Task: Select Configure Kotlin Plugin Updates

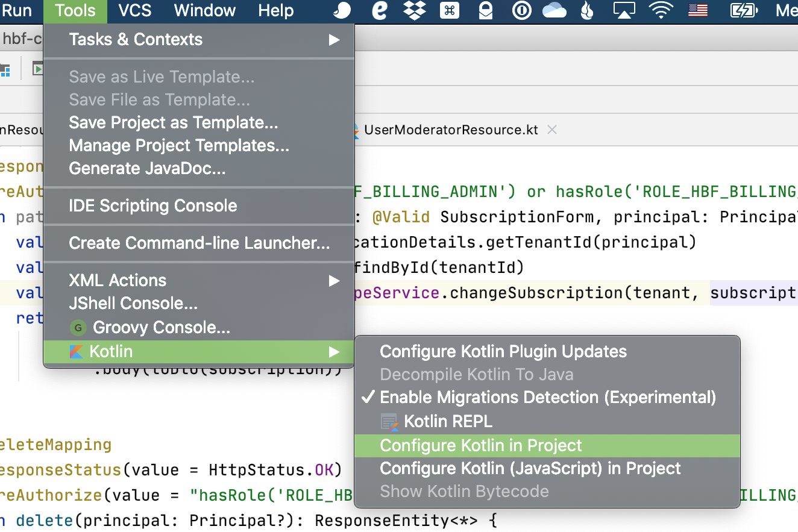Action: (547, 352)
